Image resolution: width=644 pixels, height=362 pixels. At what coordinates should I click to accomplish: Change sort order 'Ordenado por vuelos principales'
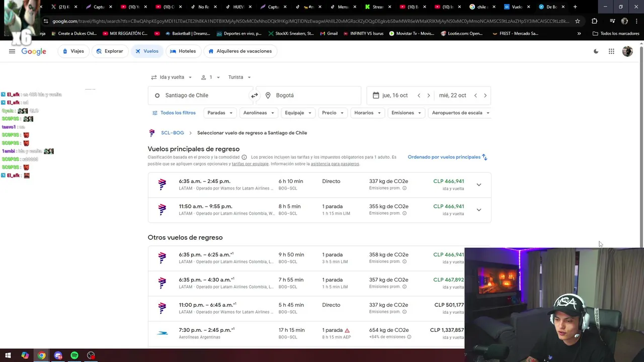point(447,157)
